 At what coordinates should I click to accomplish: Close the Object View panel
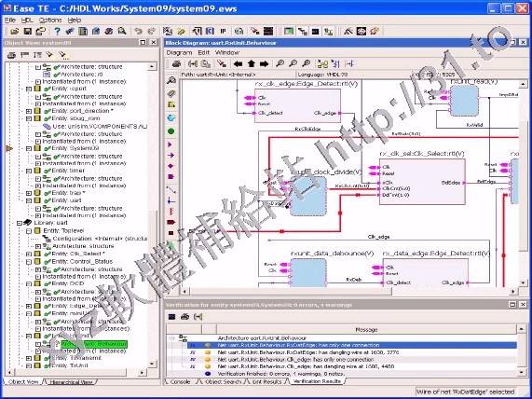154,43
